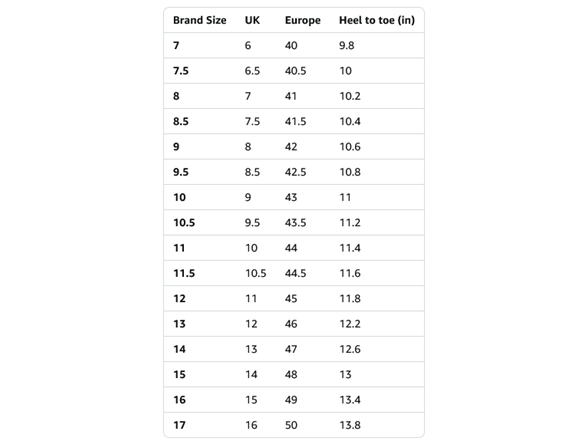This screenshot has width=588, height=441.
Task: Click the heel to toe 12.2 value
Action: coord(350,324)
